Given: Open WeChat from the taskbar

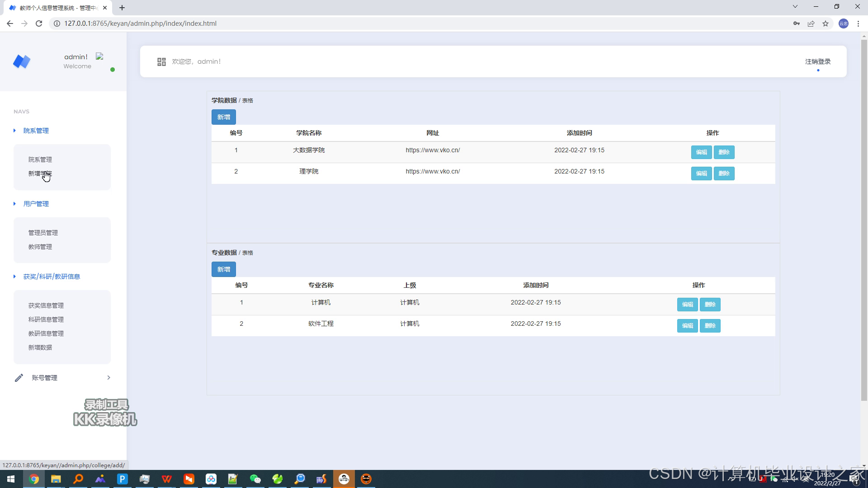Looking at the screenshot, I should tap(255, 479).
